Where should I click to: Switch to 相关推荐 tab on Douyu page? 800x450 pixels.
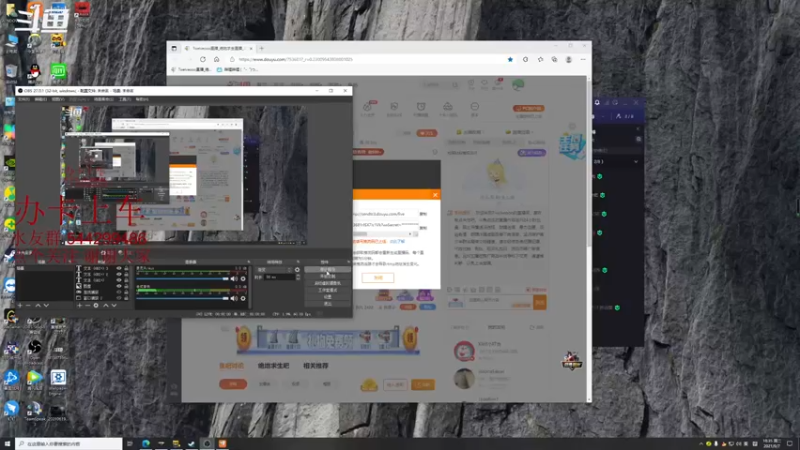316,366
